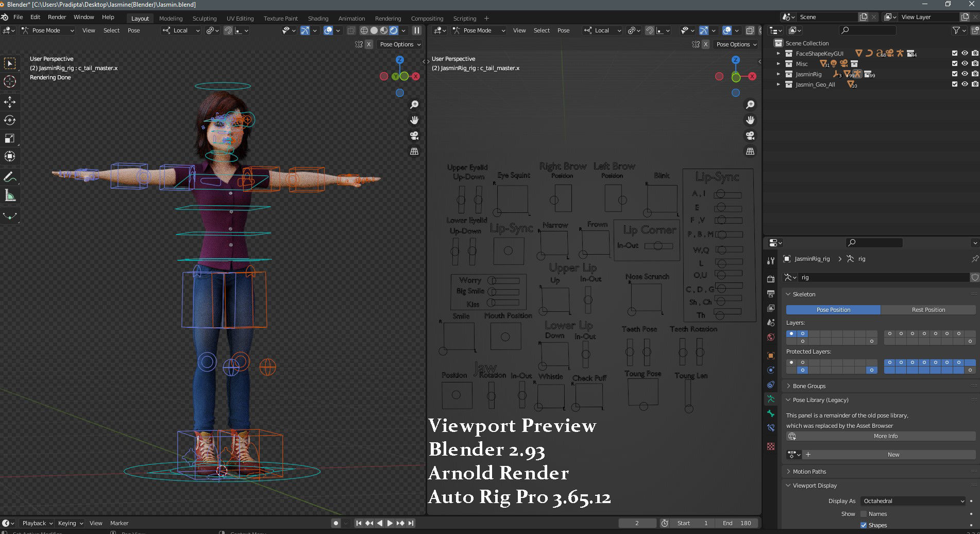Expand the Bone Groups panel

tap(809, 386)
